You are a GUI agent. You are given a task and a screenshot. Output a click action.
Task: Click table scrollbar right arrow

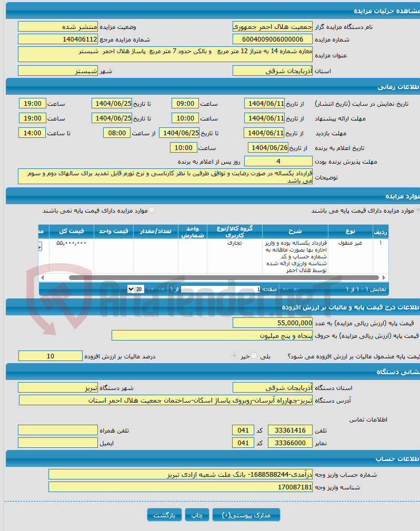coord(384,278)
